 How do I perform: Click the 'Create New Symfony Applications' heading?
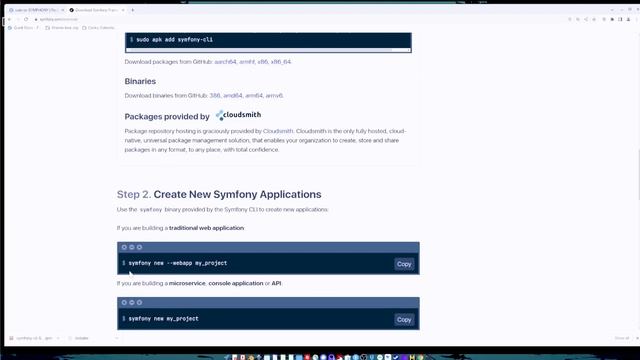(238, 194)
